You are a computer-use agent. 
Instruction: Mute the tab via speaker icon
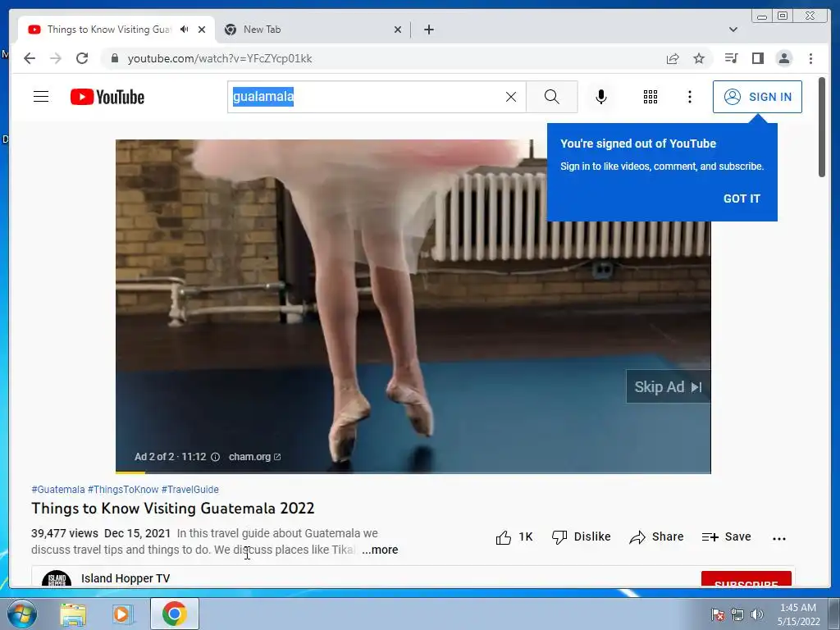pyautogui.click(x=185, y=30)
